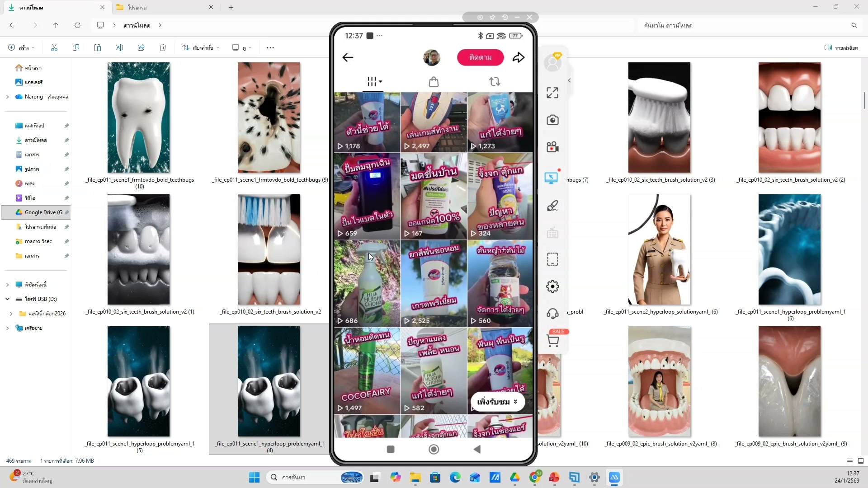Screen dimensions: 868x488
Task: Tap the ติดตาม follow button
Action: pos(480,57)
